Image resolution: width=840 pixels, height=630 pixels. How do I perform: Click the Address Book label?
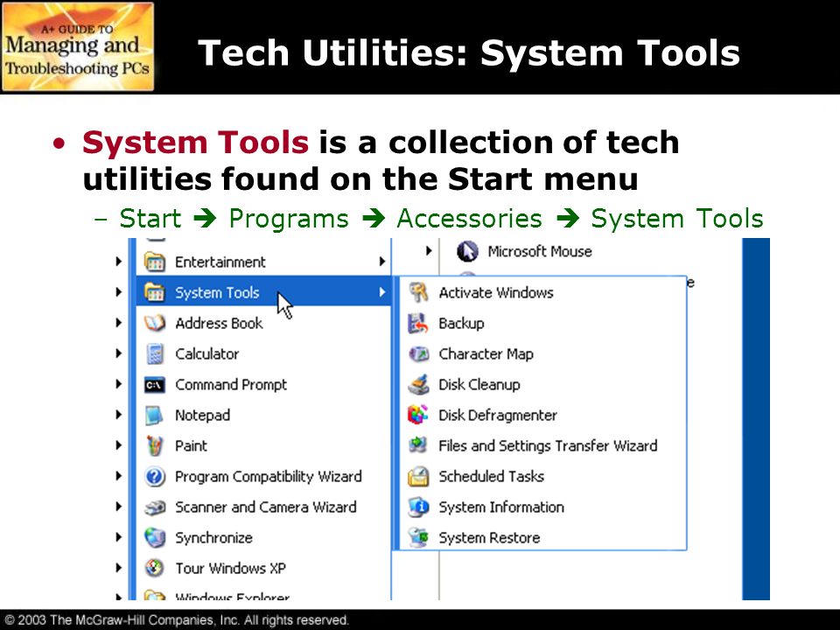(219, 323)
